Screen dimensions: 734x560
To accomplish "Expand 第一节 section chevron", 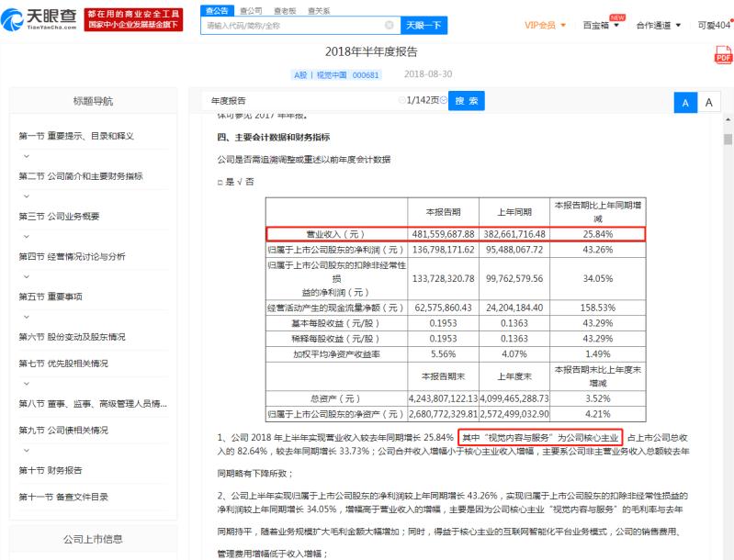I will [26, 156].
